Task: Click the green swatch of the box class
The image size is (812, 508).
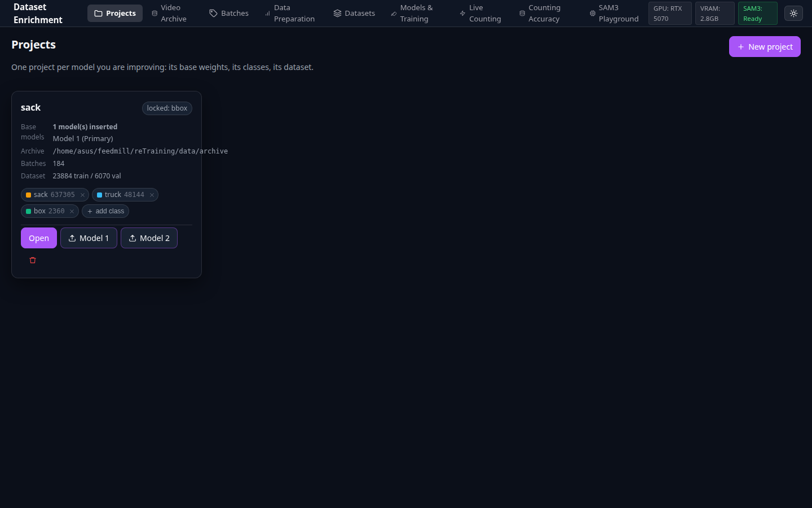Action: [x=28, y=211]
